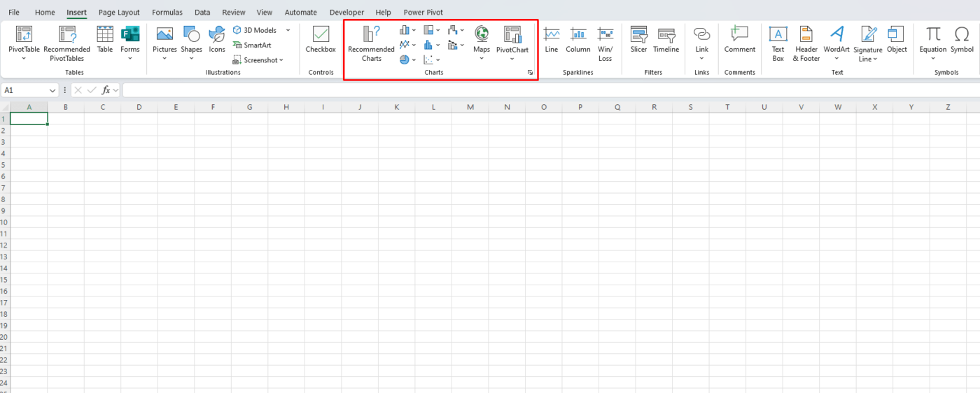Open the Page Layout tab
The width and height of the screenshot is (980, 393).
(x=119, y=13)
